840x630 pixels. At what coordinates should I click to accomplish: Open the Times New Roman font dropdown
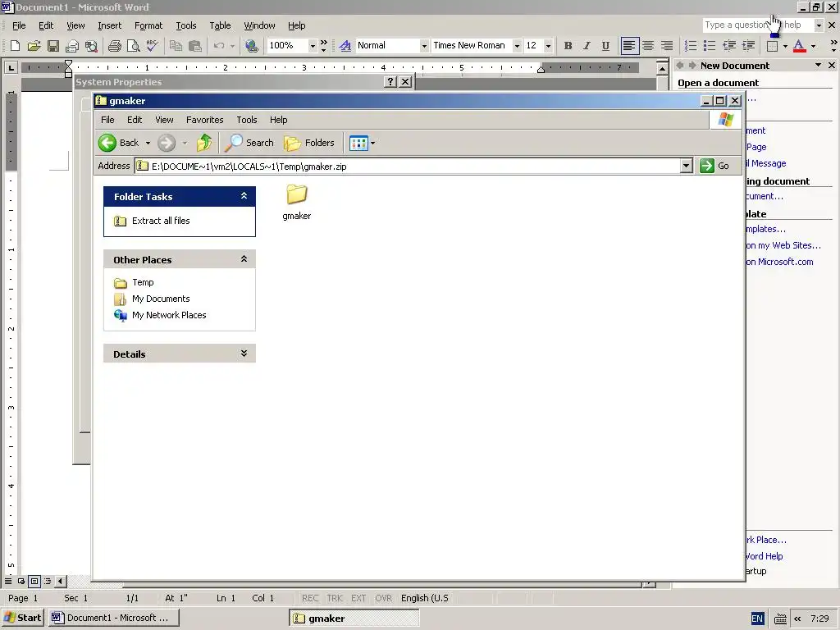517,46
